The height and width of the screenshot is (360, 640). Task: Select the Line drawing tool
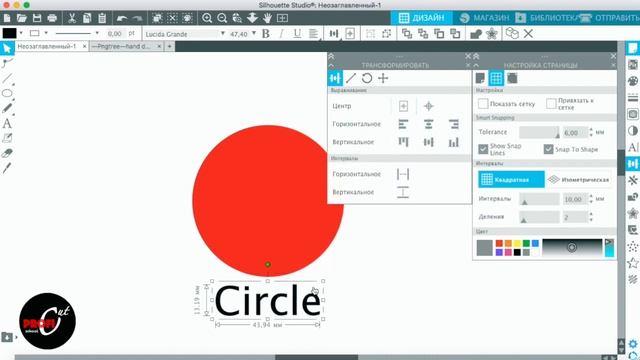click(x=7, y=78)
